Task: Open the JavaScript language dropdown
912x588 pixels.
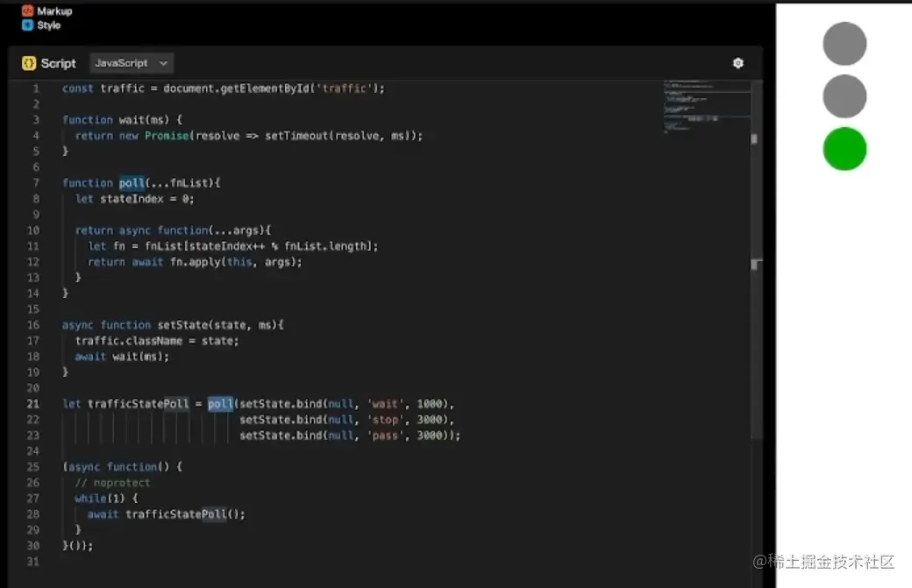Action: click(132, 63)
